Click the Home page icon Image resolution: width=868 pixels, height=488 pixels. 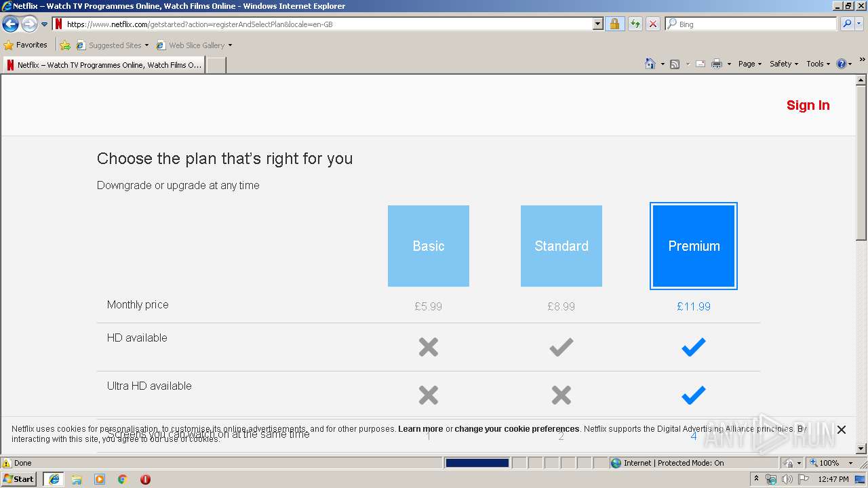650,64
